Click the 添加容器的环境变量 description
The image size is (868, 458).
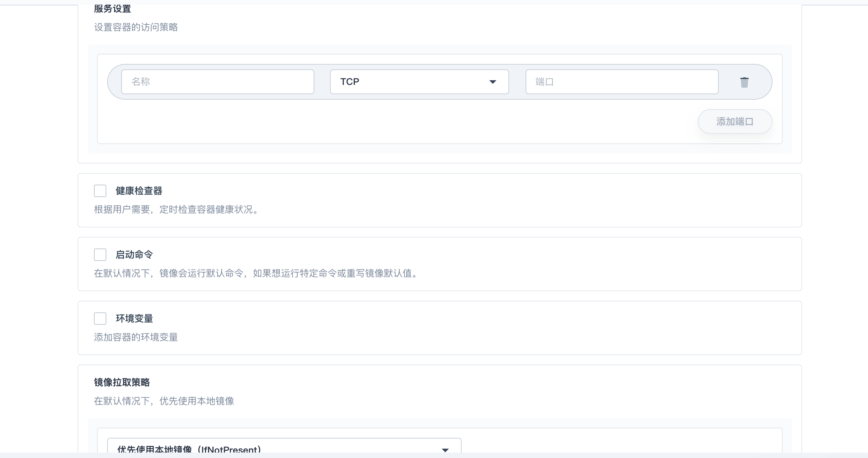tap(136, 337)
